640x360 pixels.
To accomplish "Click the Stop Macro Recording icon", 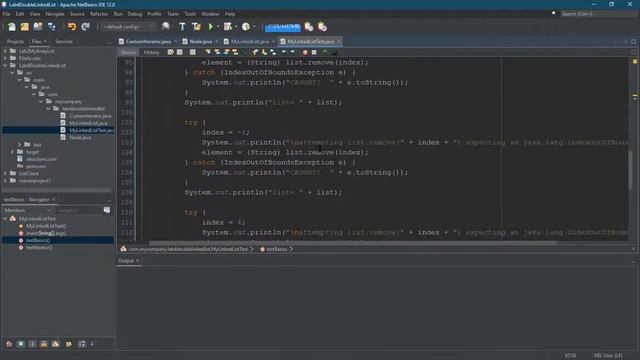I will coord(314,52).
